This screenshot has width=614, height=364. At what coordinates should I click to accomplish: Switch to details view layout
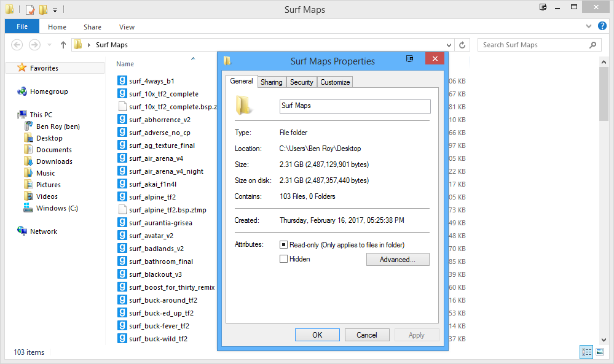pyautogui.click(x=586, y=352)
